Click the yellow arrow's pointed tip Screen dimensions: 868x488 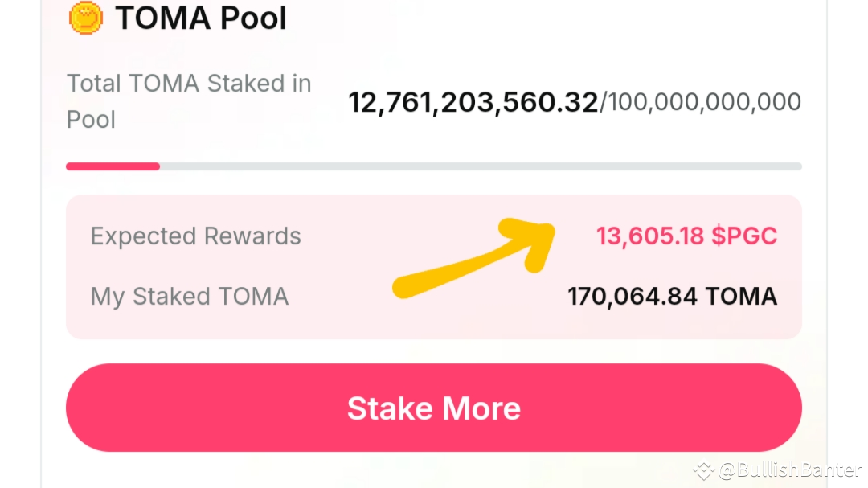click(x=551, y=228)
